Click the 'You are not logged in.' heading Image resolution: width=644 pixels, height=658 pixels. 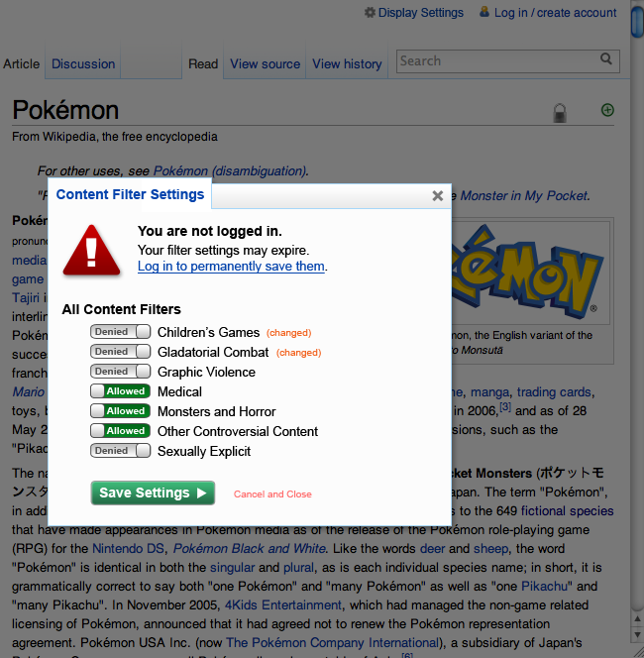(210, 231)
